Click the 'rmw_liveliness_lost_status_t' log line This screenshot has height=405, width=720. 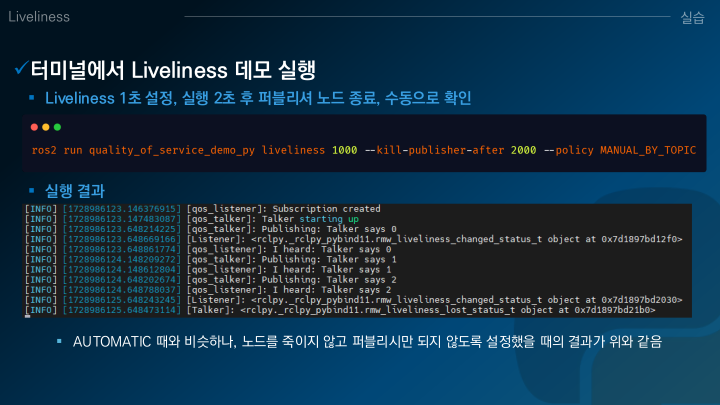340,310
